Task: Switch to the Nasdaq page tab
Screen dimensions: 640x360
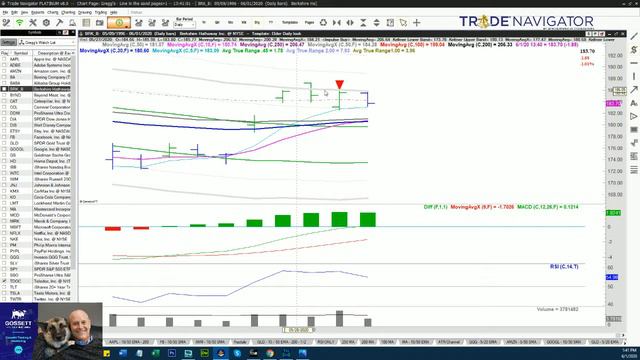Action: 240,342
